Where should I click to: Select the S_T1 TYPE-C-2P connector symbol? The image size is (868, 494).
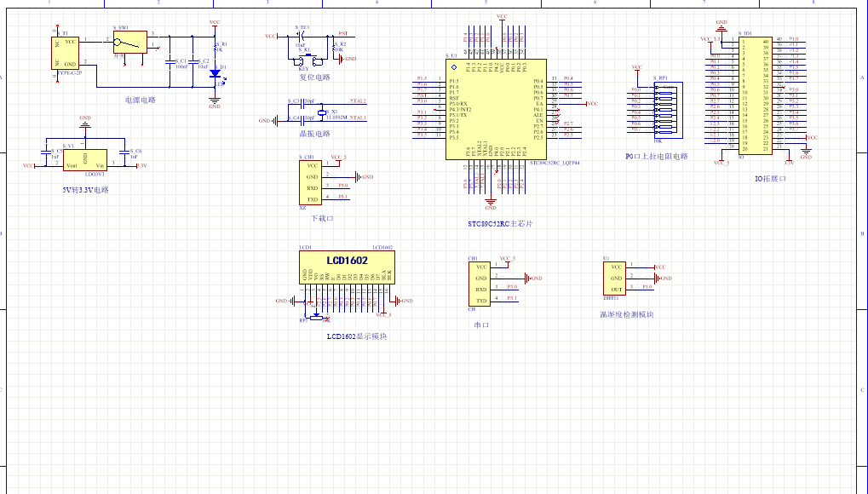click(66, 53)
